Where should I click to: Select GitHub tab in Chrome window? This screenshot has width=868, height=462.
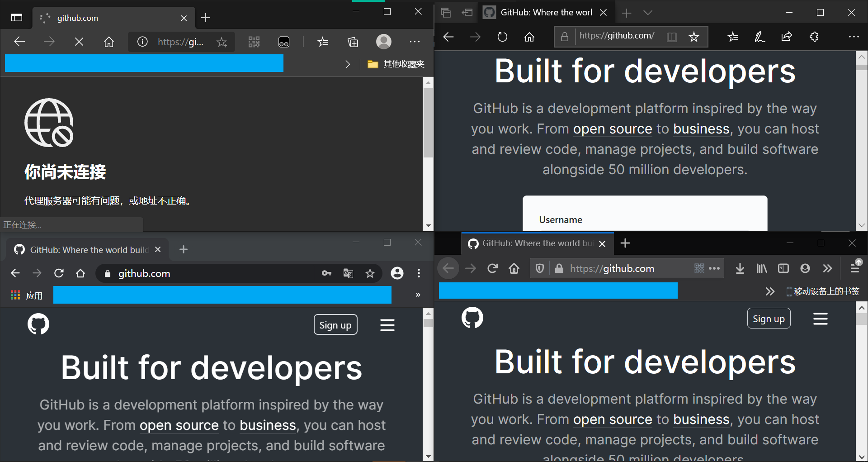tap(87, 250)
